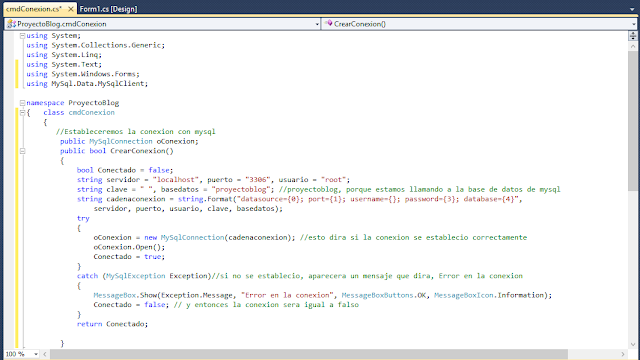Click the method icon beside CrearConexion()
The width and height of the screenshot is (640, 360).
click(x=329, y=24)
